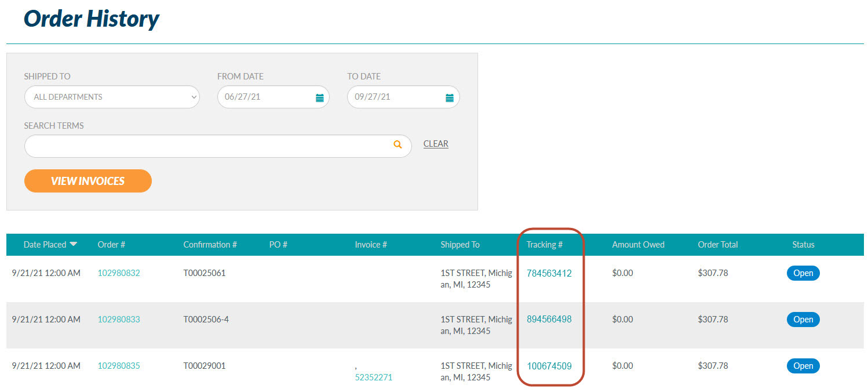The height and width of the screenshot is (392, 868).
Task: Click the View Invoices button
Action: click(88, 181)
